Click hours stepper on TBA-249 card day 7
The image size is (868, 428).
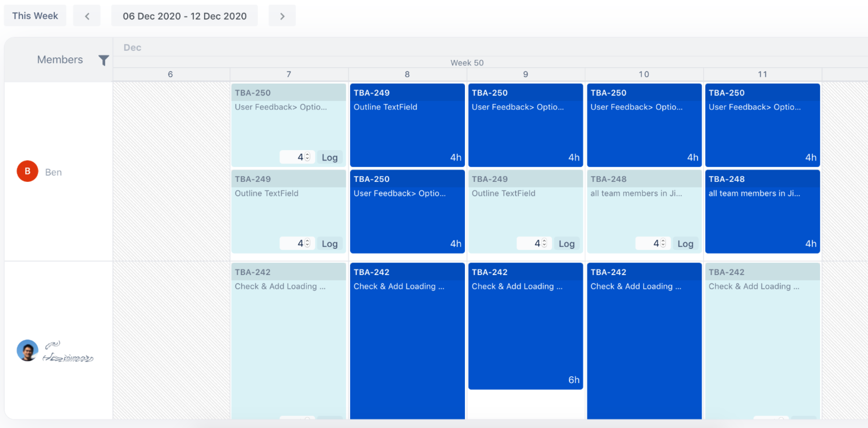tap(308, 243)
